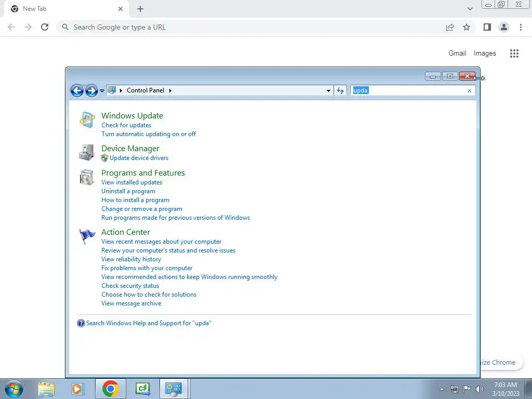Check for updates link

pyautogui.click(x=126, y=125)
